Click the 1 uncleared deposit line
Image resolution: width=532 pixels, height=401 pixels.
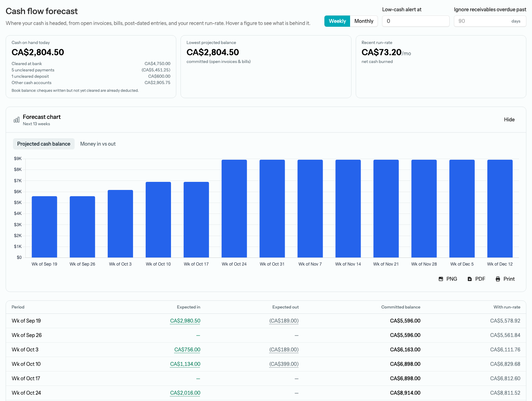click(x=91, y=76)
